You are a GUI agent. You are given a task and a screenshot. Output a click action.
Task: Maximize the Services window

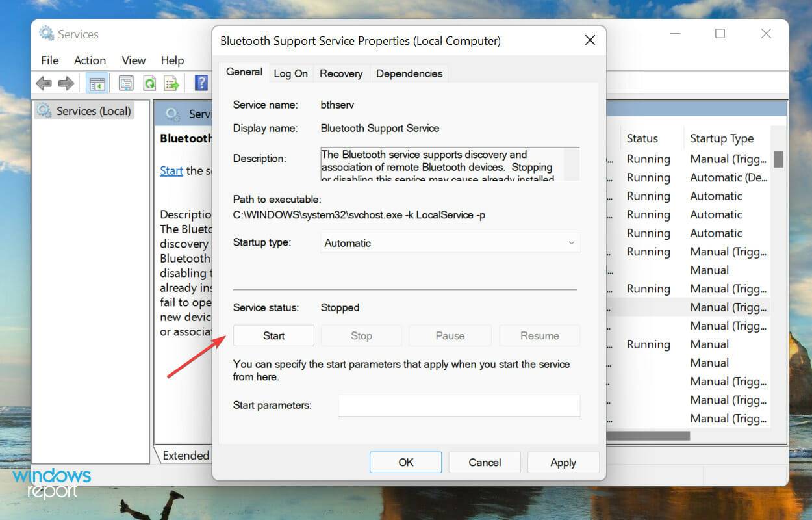click(720, 34)
